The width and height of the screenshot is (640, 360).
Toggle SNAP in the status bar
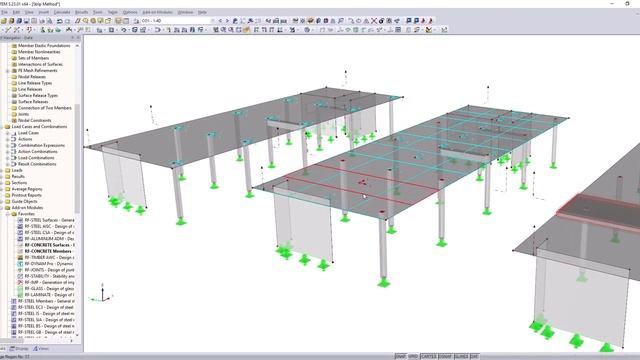coord(400,357)
